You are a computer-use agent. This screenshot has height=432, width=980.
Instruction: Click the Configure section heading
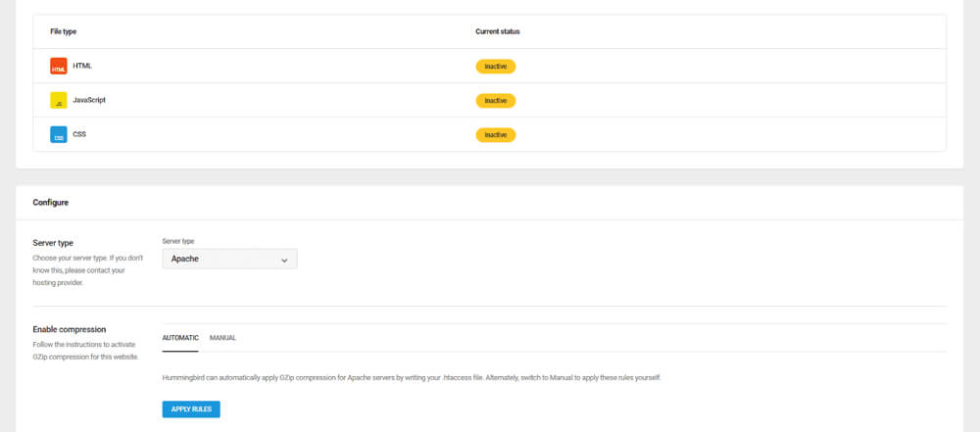pyautogui.click(x=50, y=203)
